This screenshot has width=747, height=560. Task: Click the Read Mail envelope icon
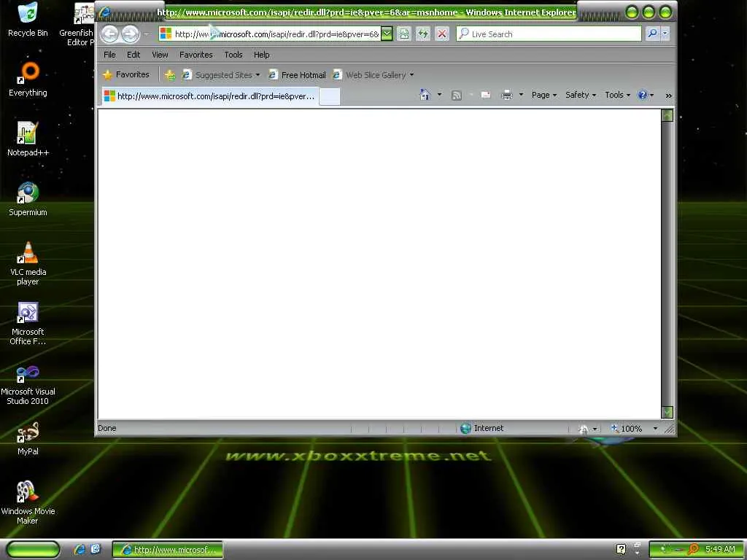[486, 96]
